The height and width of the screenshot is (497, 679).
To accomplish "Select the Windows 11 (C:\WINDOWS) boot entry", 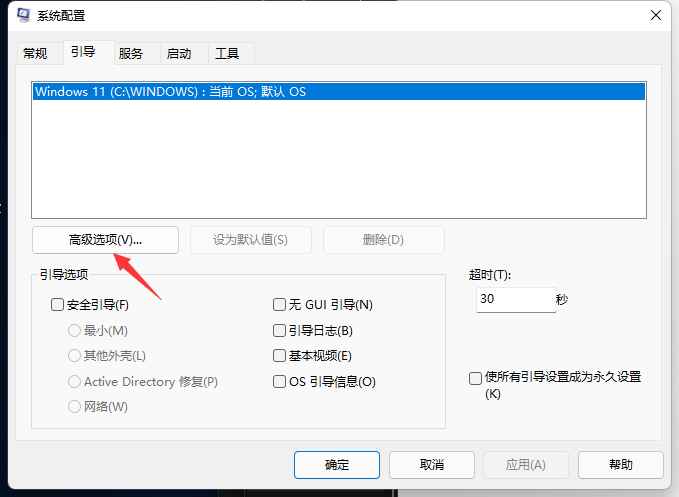I will [x=339, y=91].
